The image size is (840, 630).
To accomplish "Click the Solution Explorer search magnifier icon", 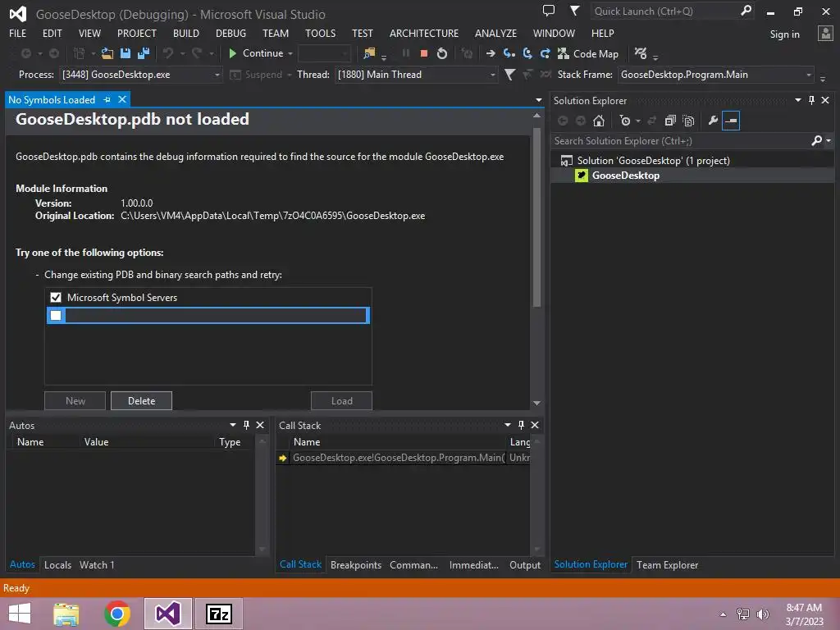I will coord(816,141).
